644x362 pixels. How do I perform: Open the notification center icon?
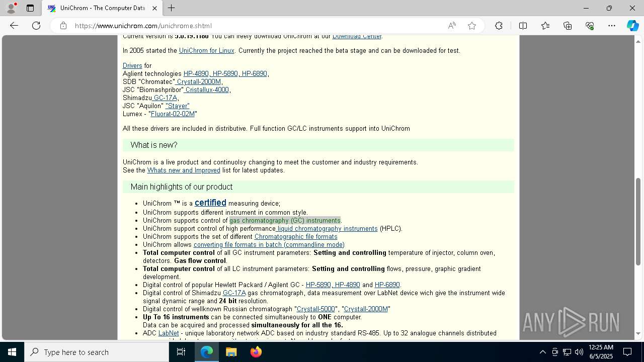pos(627,352)
